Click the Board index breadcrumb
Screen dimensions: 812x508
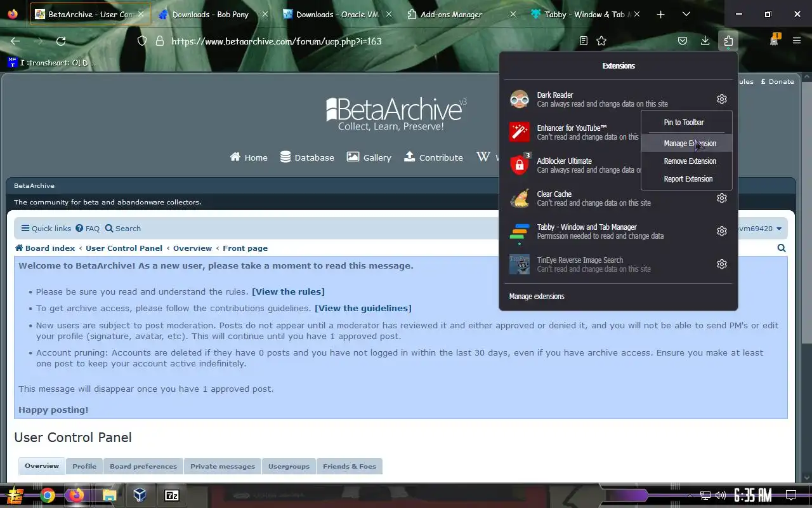(x=45, y=248)
